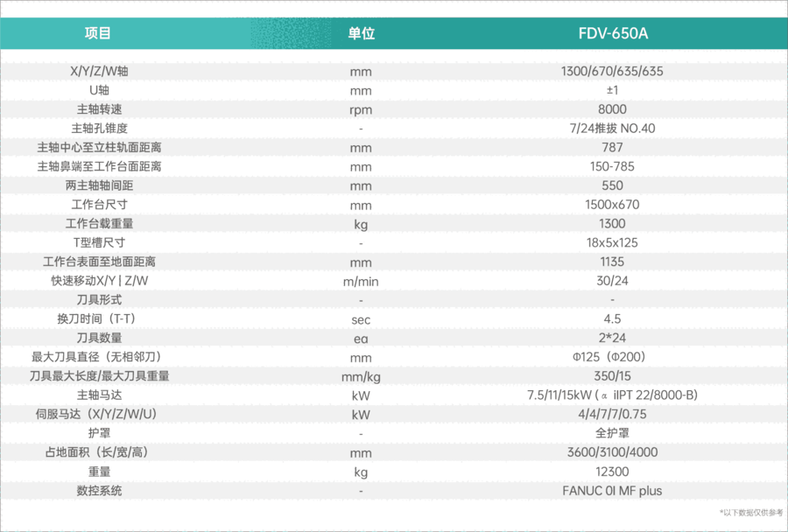
Task: Click the 18x5x125 T-slot value
Action: (x=613, y=242)
